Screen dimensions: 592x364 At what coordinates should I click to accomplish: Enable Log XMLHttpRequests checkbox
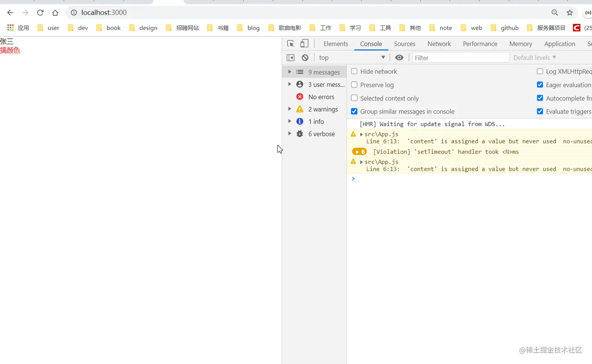(x=540, y=71)
